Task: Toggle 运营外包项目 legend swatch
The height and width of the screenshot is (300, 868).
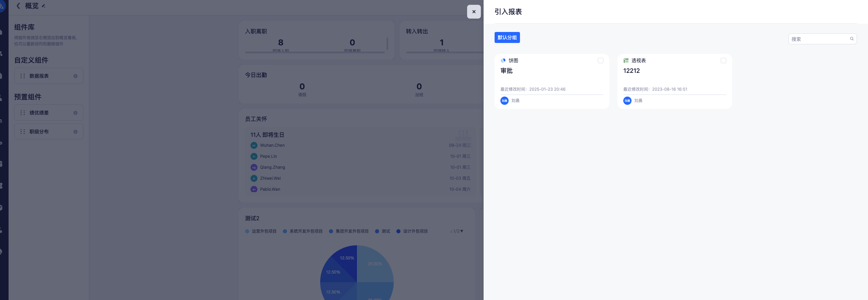Action: click(x=247, y=231)
